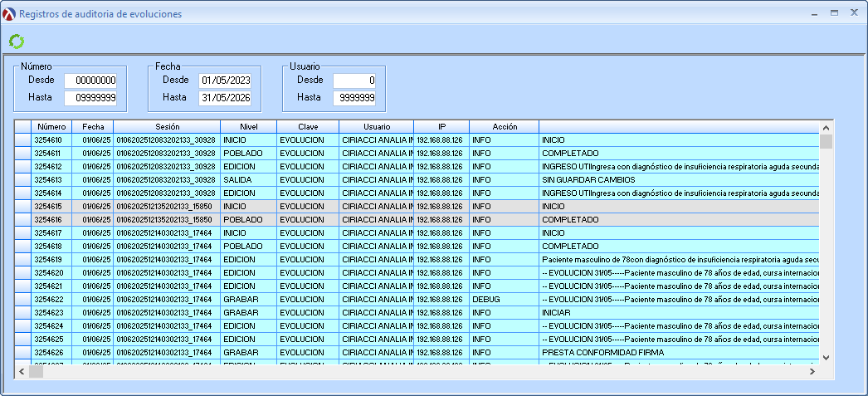Click the SALIDA level cell
This screenshot has height=396, width=868.
coord(249,180)
